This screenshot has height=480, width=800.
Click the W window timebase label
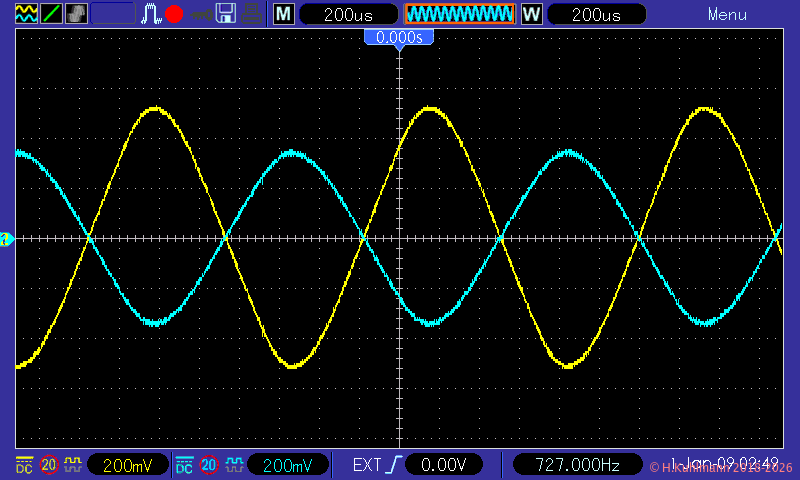(x=531, y=14)
